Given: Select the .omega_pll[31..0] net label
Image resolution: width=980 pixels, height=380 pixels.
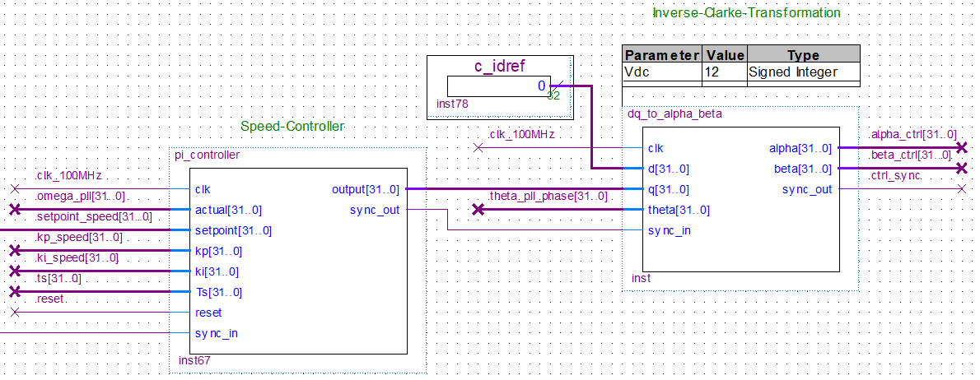Looking at the screenshot, I should tap(81, 197).
